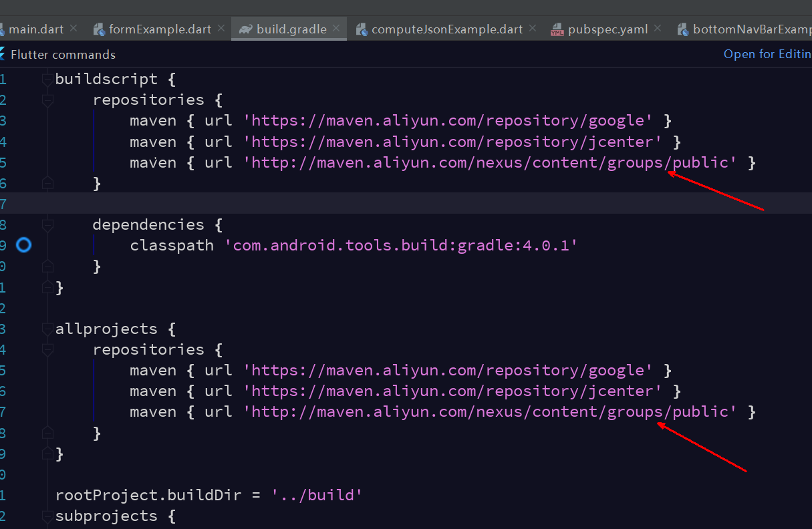812x529 pixels.
Task: Click the nexus public URL in allprojects
Action: 490,411
